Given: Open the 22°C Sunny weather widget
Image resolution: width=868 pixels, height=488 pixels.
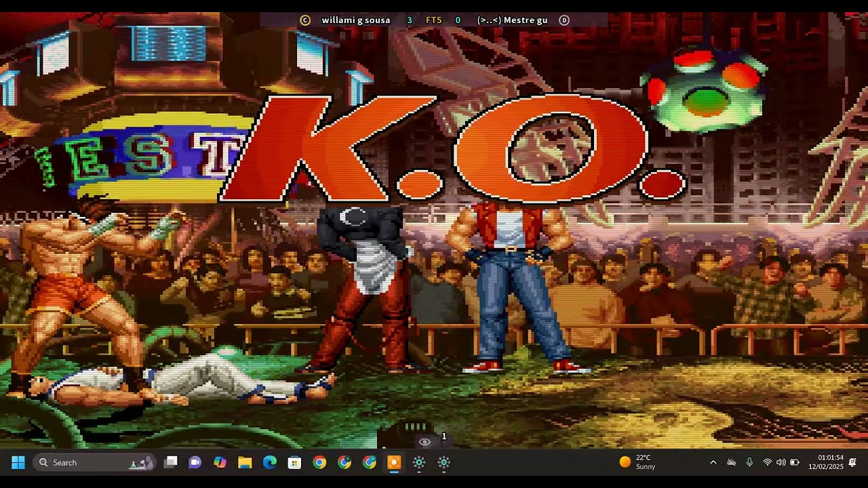Looking at the screenshot, I should tap(637, 462).
